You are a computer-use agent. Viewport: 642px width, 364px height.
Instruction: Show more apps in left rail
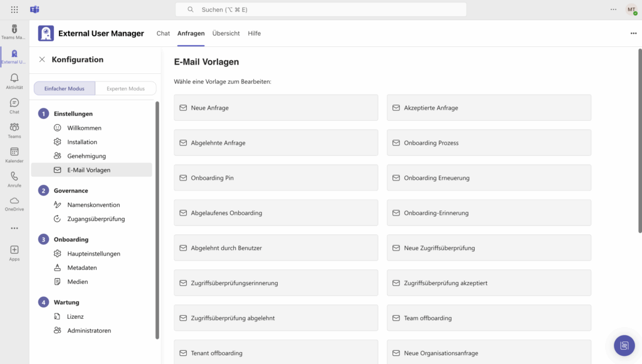coord(14,228)
